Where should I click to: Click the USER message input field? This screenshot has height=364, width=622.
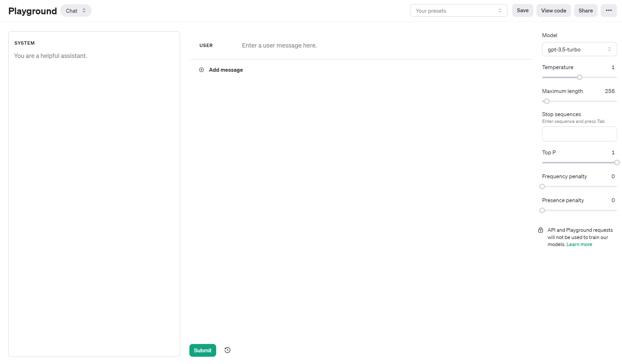tap(279, 45)
